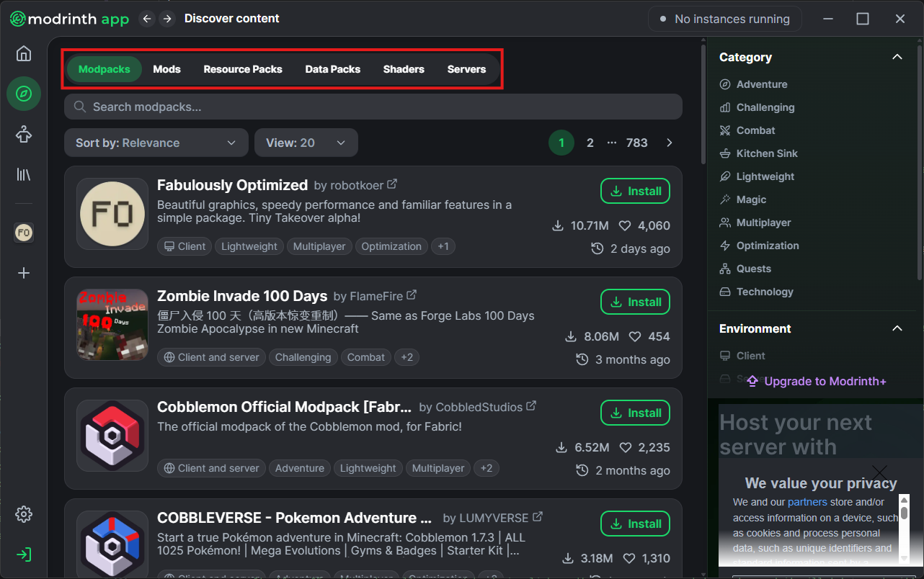Click the sign-in arrow icon at bottom left
The image size is (924, 579).
click(x=23, y=555)
